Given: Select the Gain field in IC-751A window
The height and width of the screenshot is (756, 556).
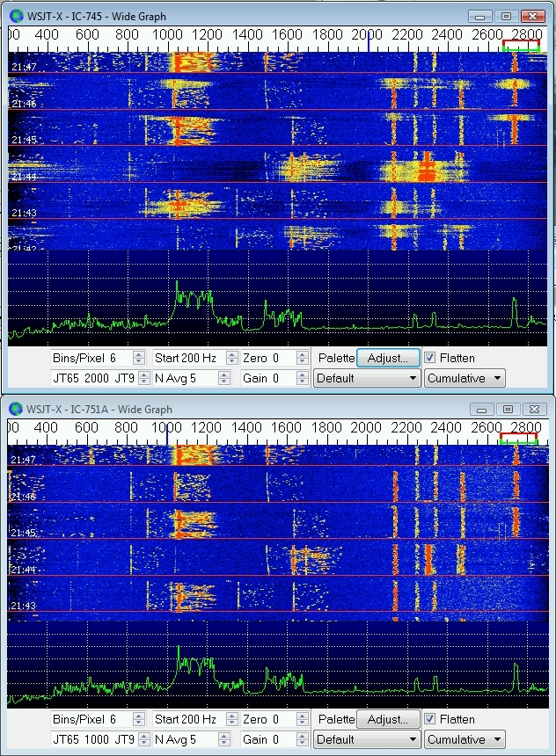Looking at the screenshot, I should coord(267,740).
